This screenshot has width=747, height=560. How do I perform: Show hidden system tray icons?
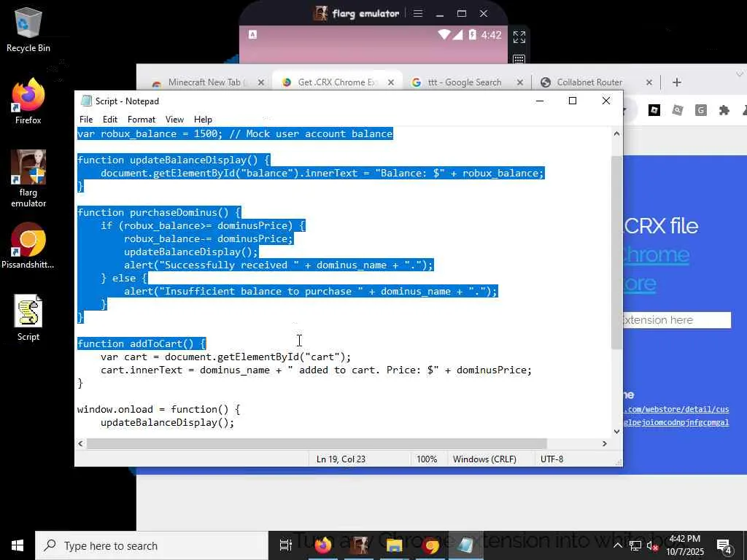pyautogui.click(x=617, y=545)
